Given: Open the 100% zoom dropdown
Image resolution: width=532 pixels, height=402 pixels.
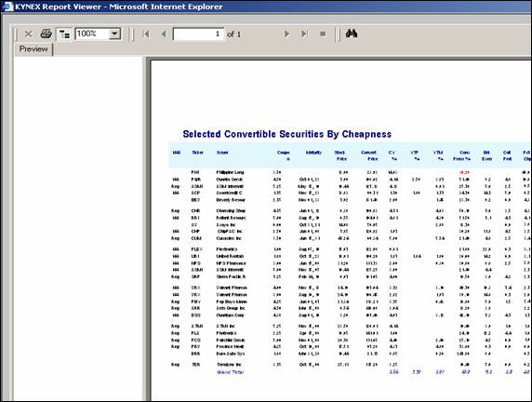Looking at the screenshot, I should tap(114, 33).
